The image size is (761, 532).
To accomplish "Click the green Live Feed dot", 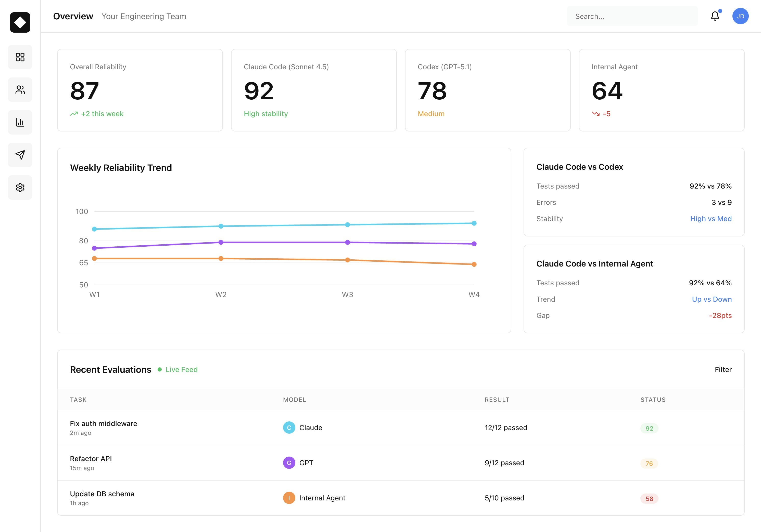I will click(x=160, y=369).
